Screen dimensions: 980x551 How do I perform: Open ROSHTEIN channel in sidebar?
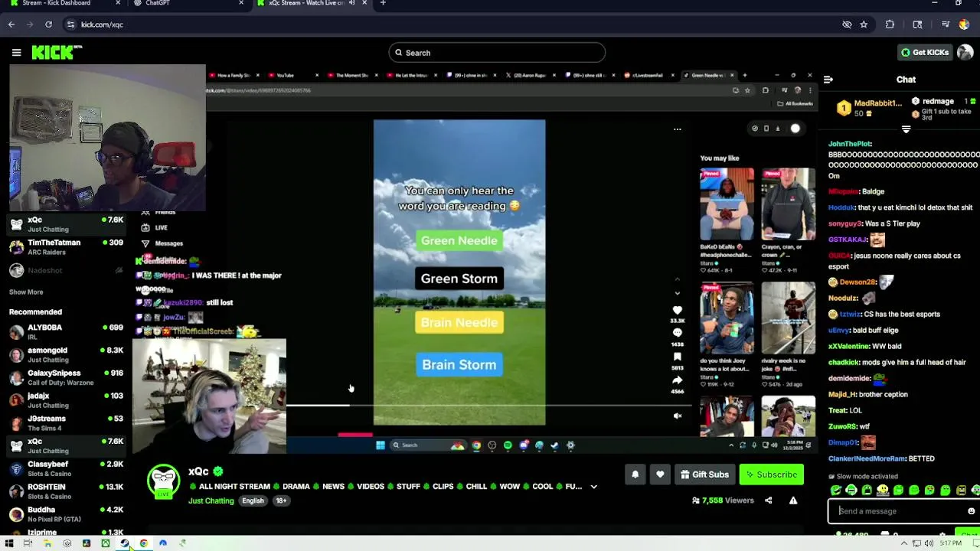tap(65, 491)
